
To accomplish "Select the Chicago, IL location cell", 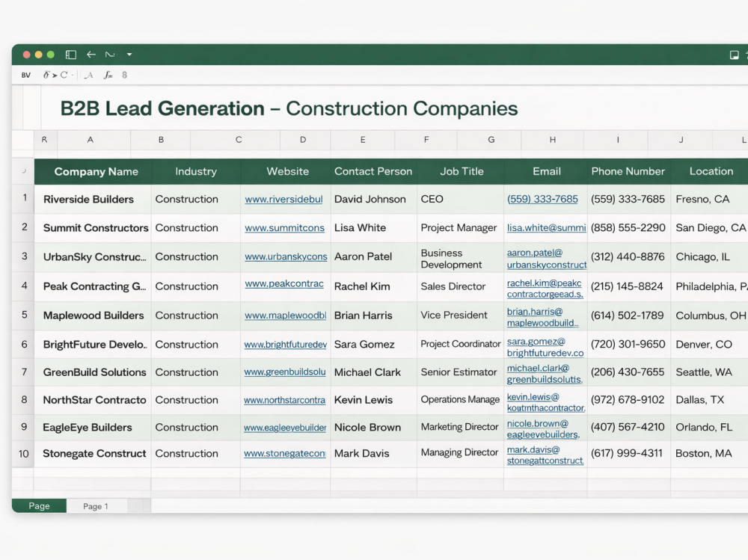I will (709, 256).
